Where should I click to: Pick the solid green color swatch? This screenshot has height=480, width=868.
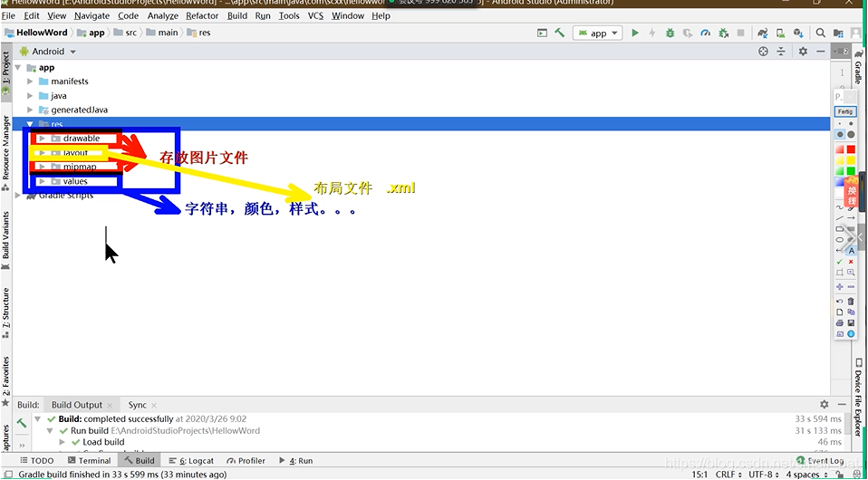pos(852,170)
